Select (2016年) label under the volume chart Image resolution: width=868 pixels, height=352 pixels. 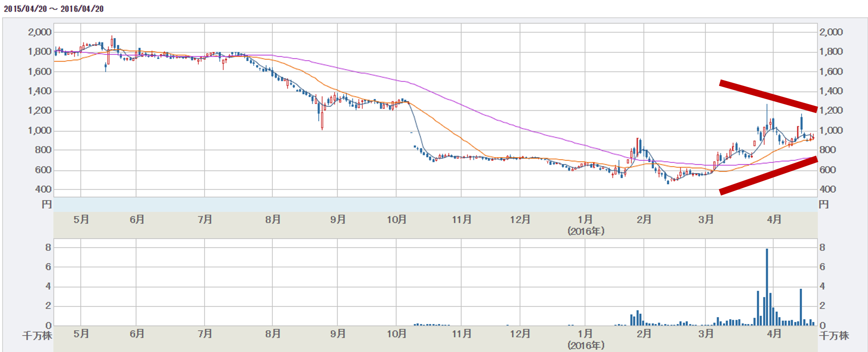(586, 345)
